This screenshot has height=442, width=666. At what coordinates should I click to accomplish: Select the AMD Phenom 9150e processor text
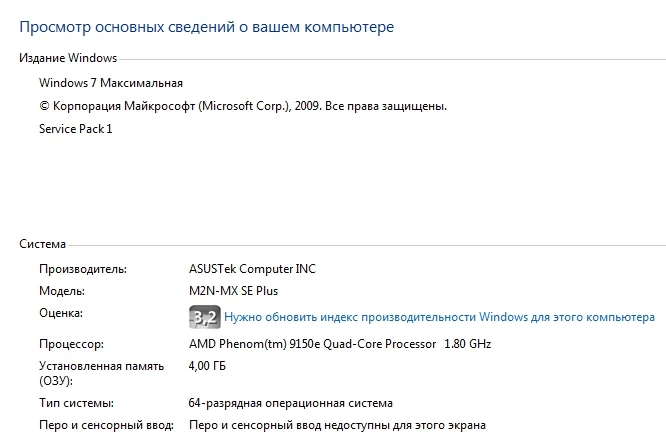(x=340, y=344)
